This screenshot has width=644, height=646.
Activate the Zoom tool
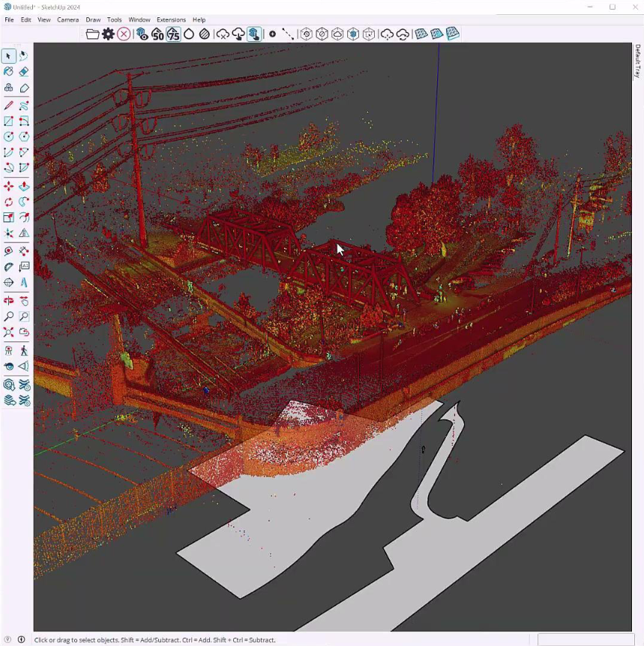9,317
